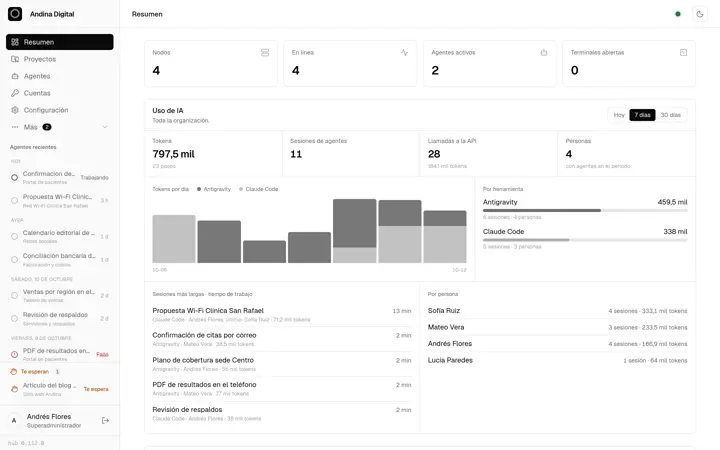
Task: Open Cuentas in the sidebar
Action: point(60,93)
